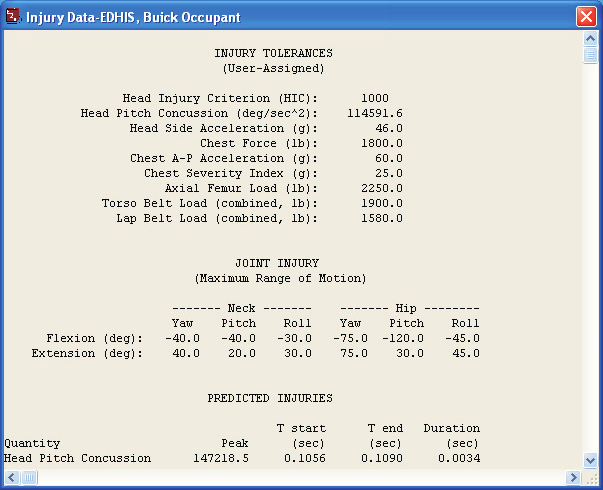The height and width of the screenshot is (490, 603).
Task: Click the INJURY TOLERANCES heading
Action: [273, 53]
